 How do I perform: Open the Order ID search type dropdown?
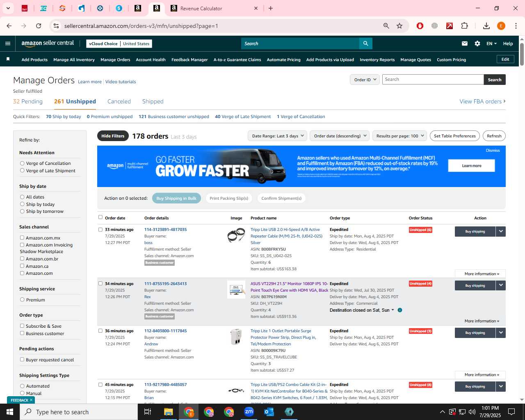(x=365, y=80)
